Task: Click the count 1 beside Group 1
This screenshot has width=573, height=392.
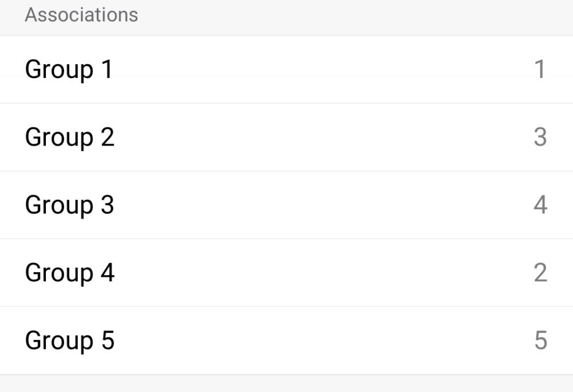Action: click(x=539, y=70)
